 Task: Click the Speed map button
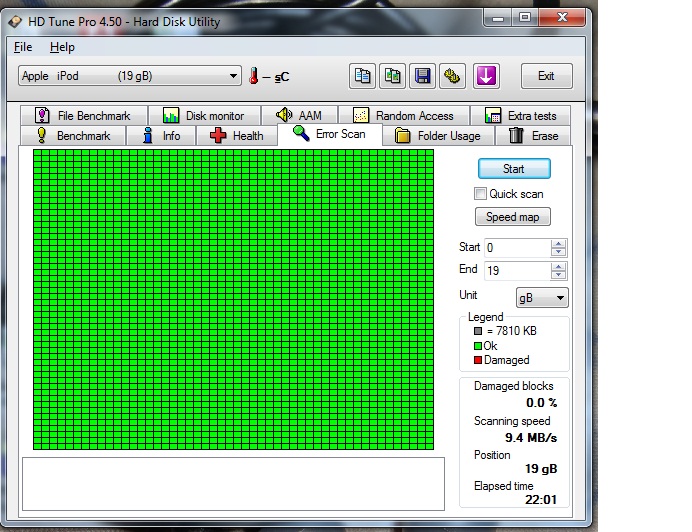tap(512, 217)
